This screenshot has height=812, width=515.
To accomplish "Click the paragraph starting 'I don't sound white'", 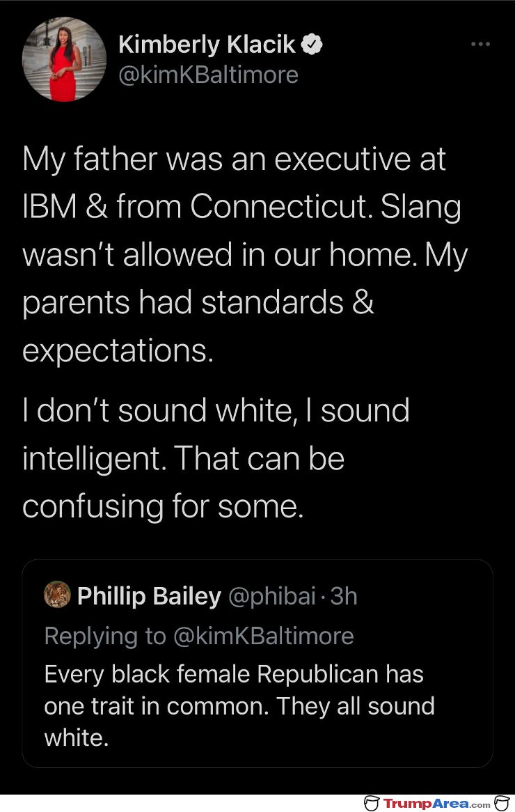I will (x=216, y=458).
